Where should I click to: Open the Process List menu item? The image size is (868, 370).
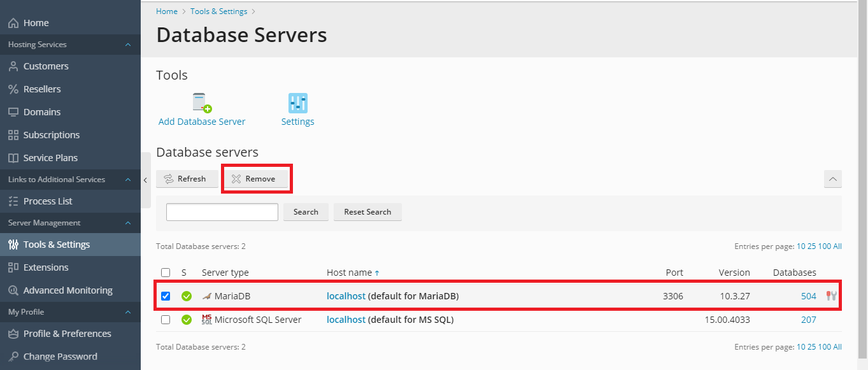[70, 201]
